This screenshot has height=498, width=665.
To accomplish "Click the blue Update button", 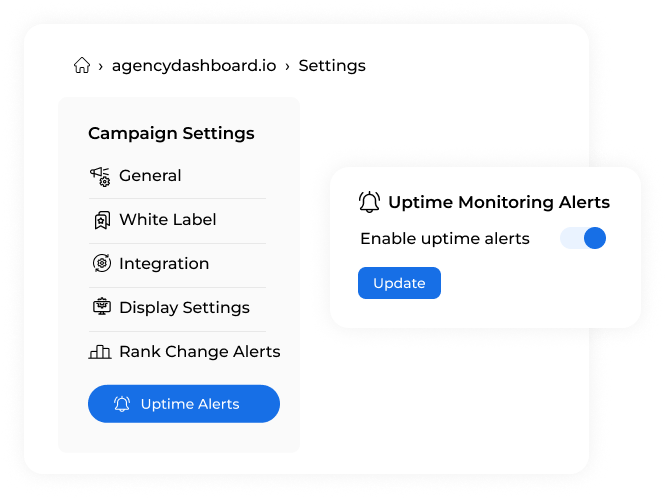I will pyautogui.click(x=399, y=283).
